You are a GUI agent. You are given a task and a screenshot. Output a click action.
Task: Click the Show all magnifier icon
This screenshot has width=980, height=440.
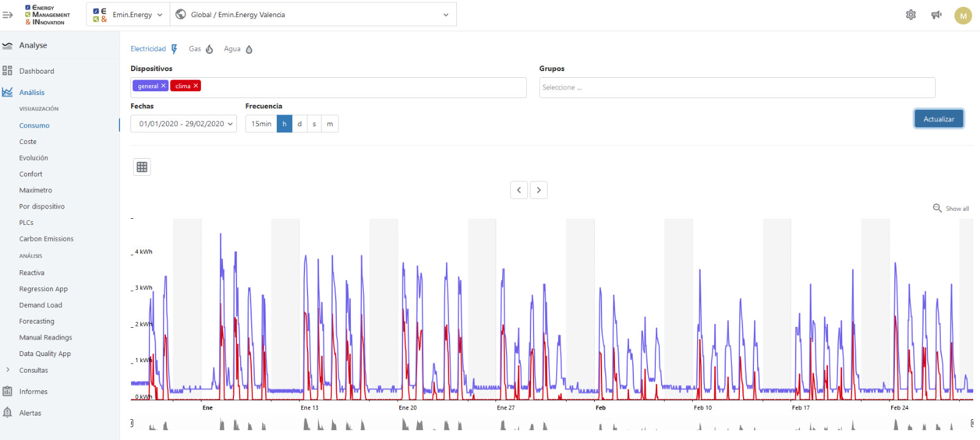937,208
